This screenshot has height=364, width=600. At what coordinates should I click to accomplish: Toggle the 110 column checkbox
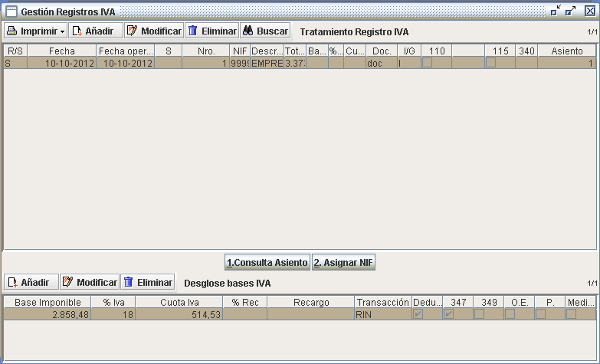427,62
